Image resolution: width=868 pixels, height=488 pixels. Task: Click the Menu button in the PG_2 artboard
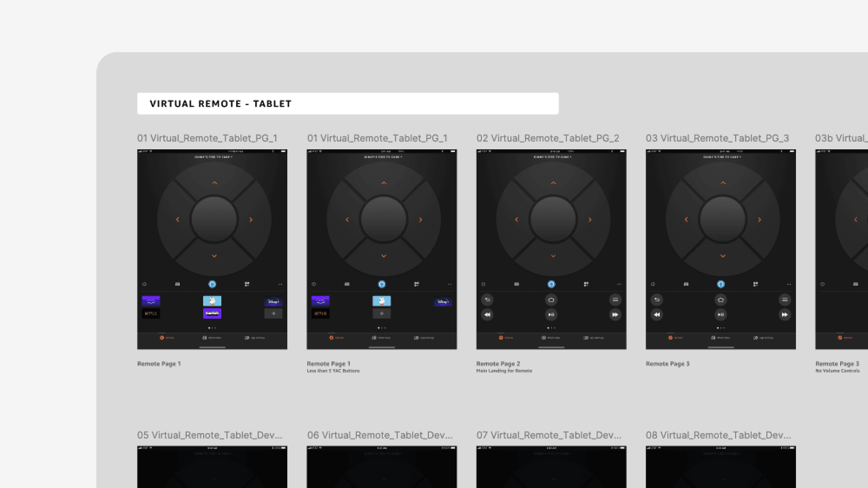(x=615, y=300)
